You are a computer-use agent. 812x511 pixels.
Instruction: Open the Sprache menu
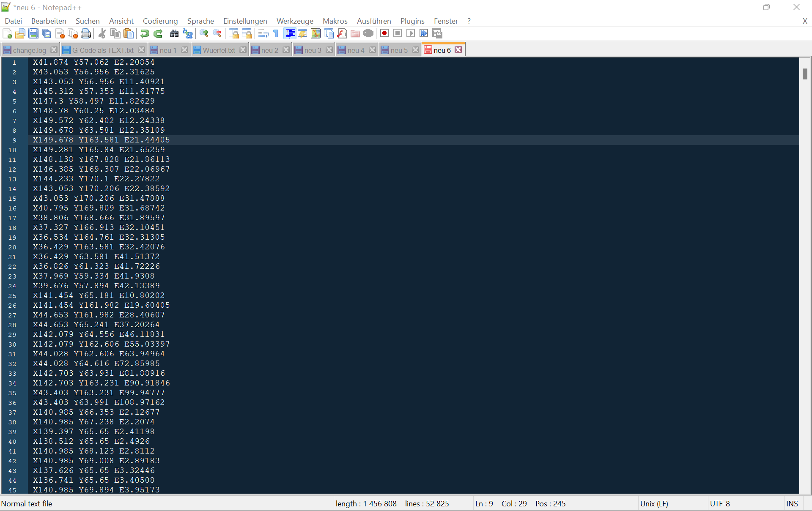coord(200,21)
